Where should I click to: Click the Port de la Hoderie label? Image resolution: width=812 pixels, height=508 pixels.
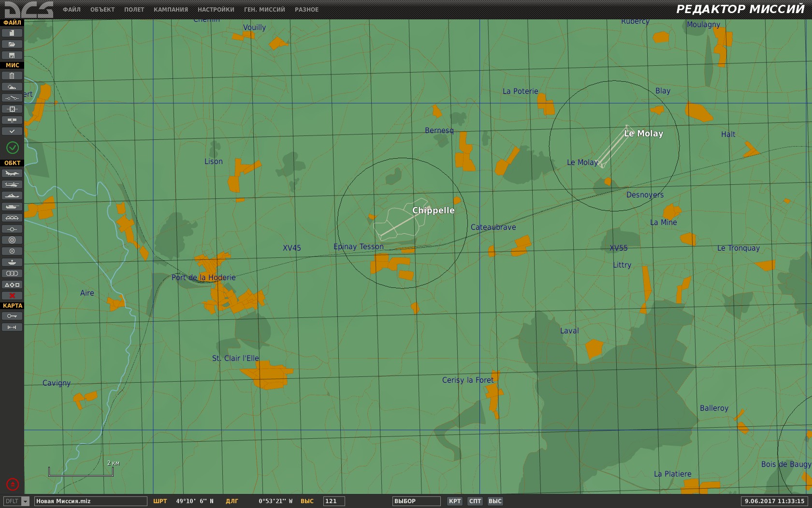(203, 278)
